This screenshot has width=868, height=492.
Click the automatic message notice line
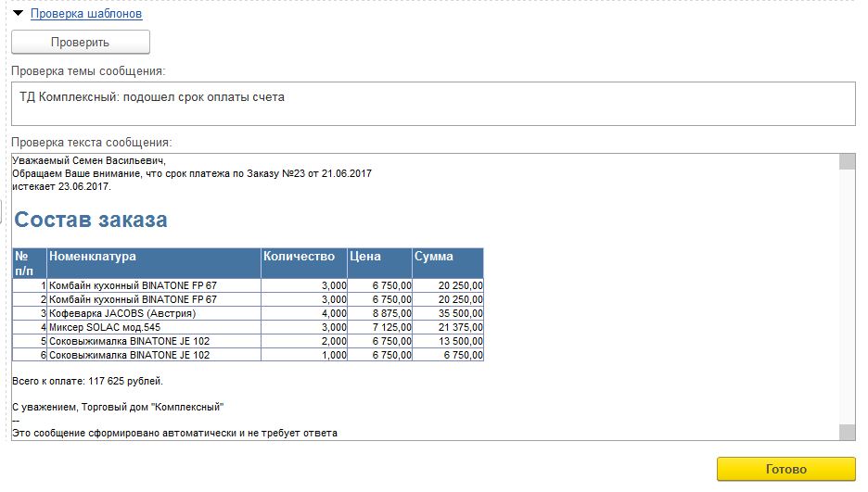pyautogui.click(x=175, y=433)
